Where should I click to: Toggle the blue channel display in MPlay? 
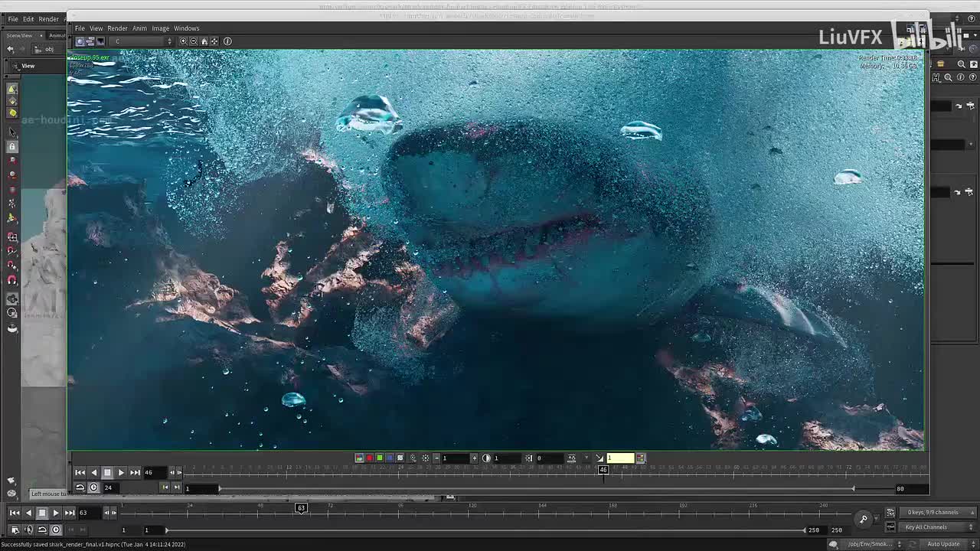390,458
